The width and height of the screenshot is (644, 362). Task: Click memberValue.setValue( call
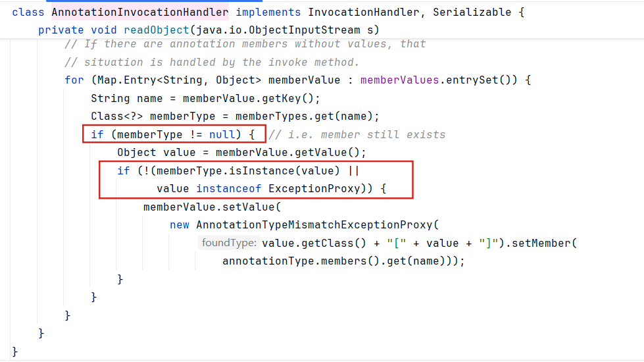pos(212,207)
